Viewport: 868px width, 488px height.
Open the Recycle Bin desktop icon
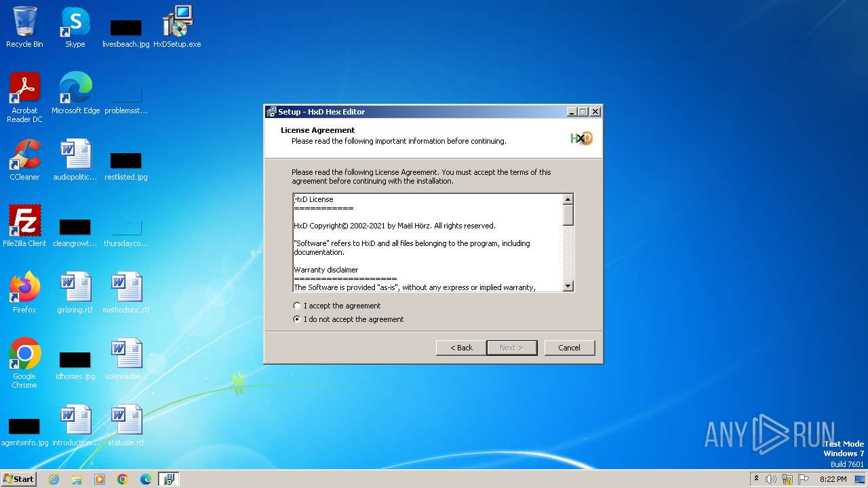tap(24, 27)
